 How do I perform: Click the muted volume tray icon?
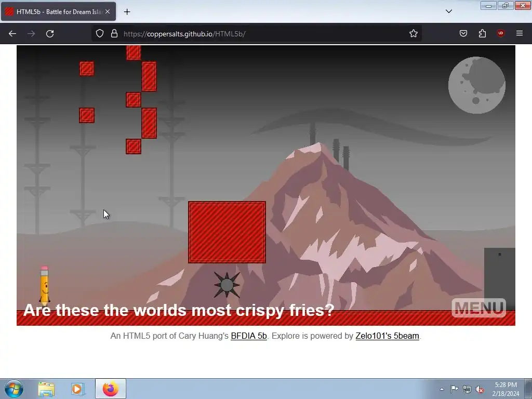pyautogui.click(x=480, y=389)
